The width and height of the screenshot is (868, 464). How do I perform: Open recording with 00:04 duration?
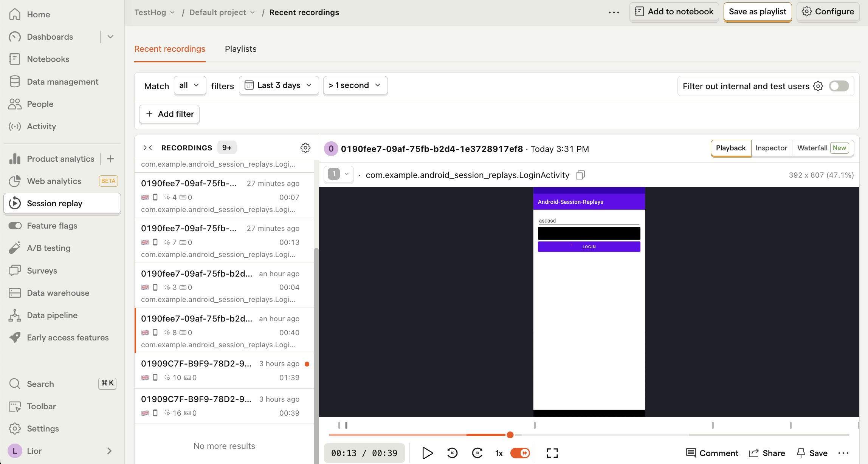[x=225, y=285]
